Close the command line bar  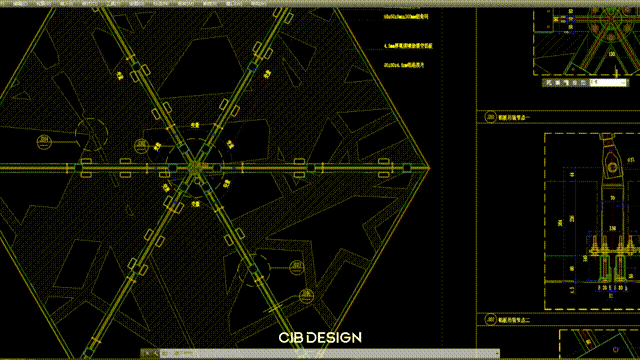[x=147, y=353]
